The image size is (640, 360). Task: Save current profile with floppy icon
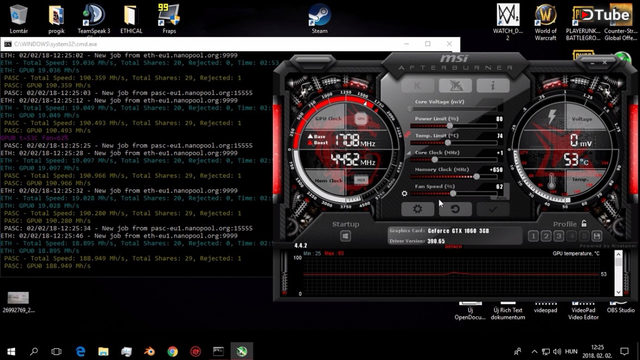click(597, 236)
